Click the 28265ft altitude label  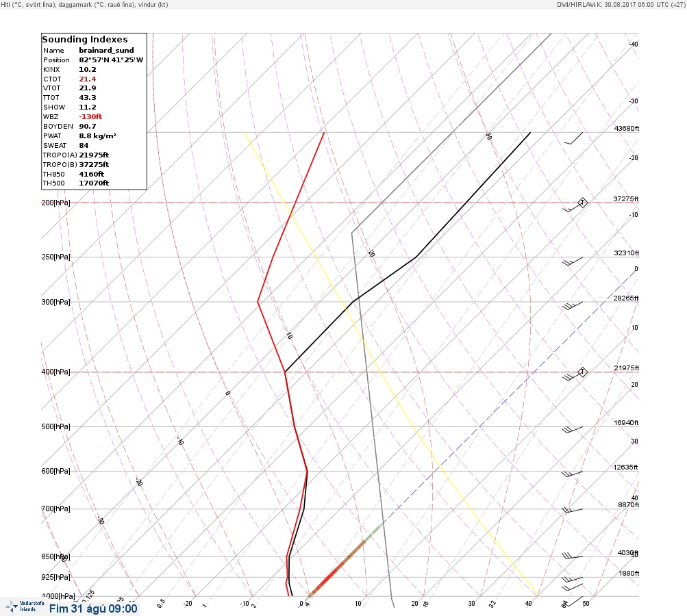coord(626,298)
